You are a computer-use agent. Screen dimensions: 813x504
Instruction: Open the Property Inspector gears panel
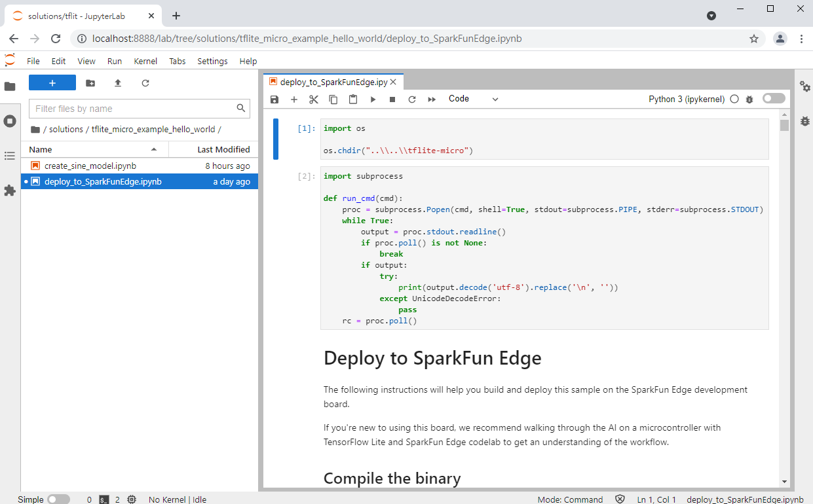coord(804,86)
